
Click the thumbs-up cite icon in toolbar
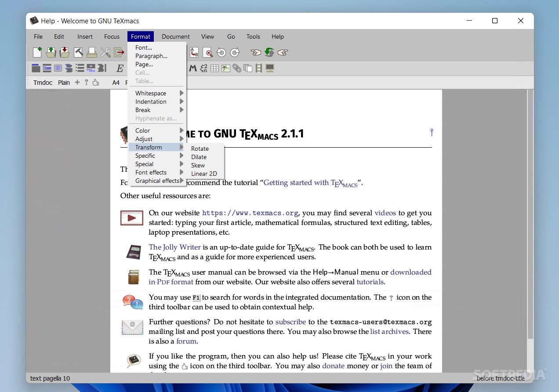coord(96,82)
